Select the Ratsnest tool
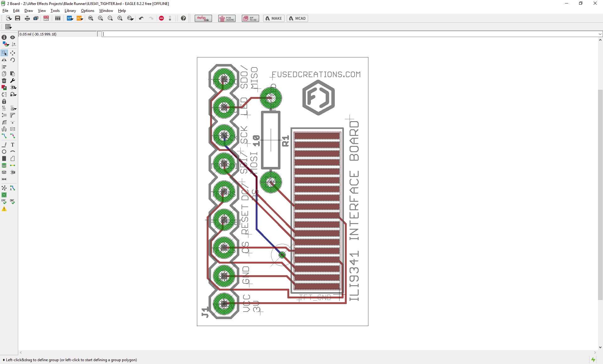This screenshot has height=364, width=603. (x=4, y=188)
